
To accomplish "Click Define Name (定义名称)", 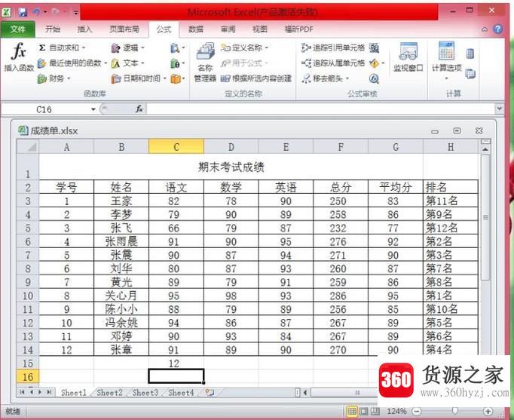I will 244,48.
